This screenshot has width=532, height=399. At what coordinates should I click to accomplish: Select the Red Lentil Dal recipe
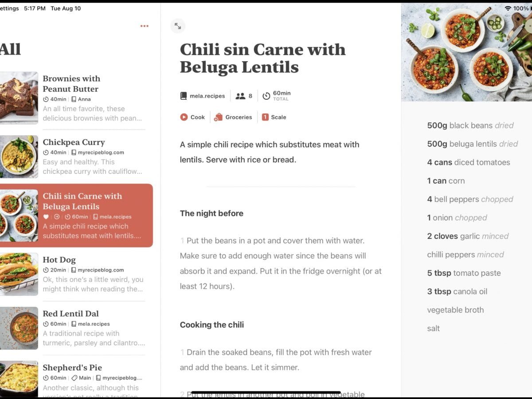[x=71, y=313]
